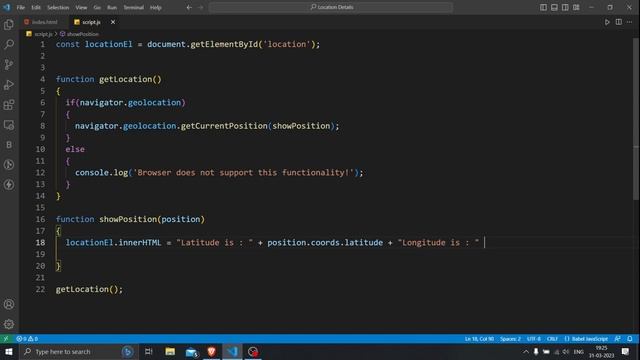The width and height of the screenshot is (640, 360).
Task: Open the Help menu
Action: click(156, 7)
